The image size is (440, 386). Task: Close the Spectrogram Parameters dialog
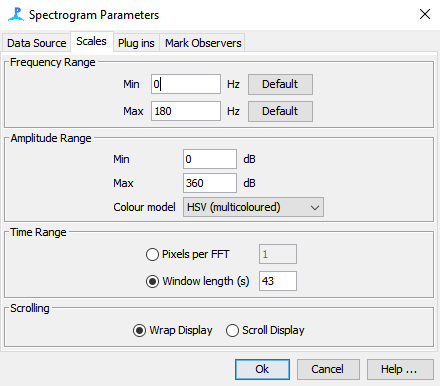pyautogui.click(x=425, y=14)
